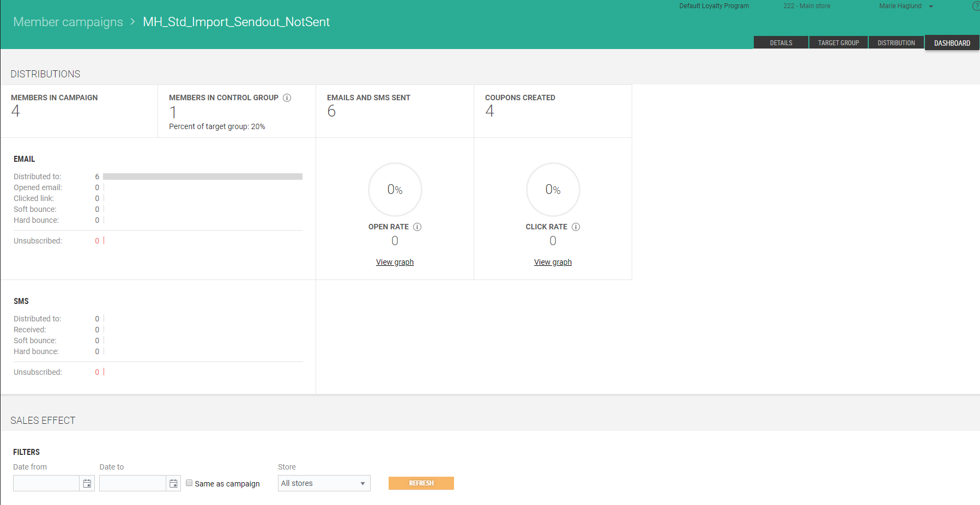Select the Dashboard tab

click(x=952, y=43)
